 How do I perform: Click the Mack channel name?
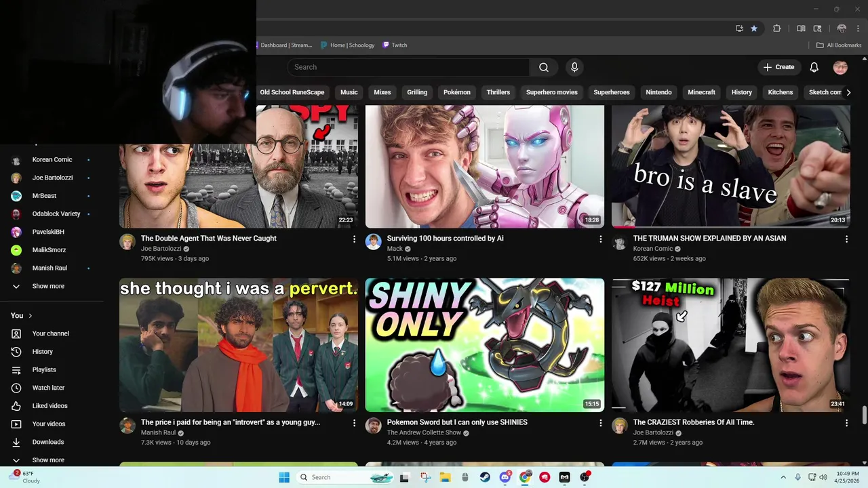click(x=395, y=249)
